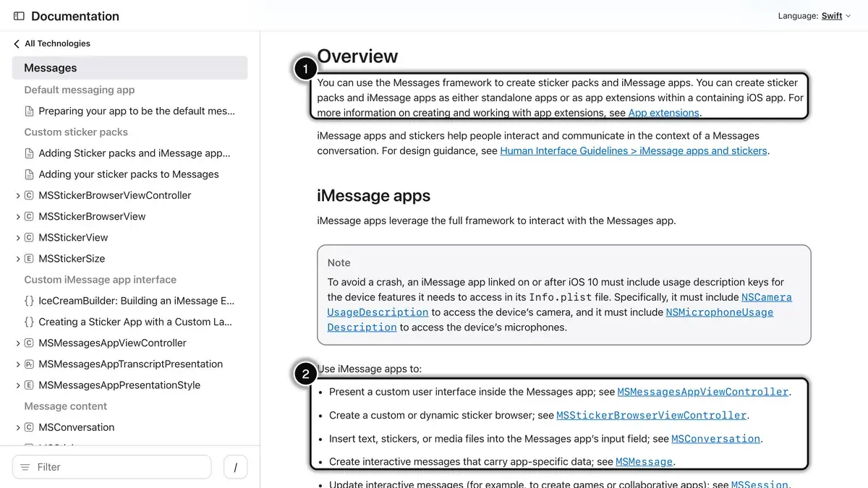Image resolution: width=868 pixels, height=488 pixels.
Task: Click the Overview heading
Action: click(x=358, y=56)
